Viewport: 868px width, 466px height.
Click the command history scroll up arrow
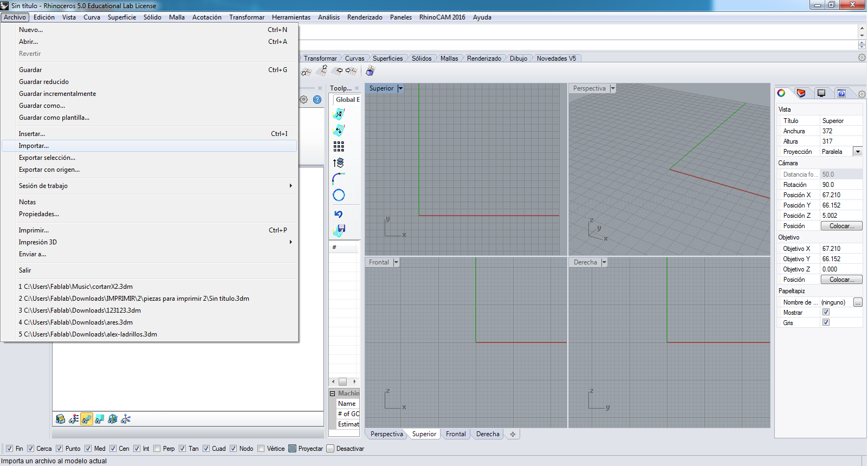click(x=861, y=28)
